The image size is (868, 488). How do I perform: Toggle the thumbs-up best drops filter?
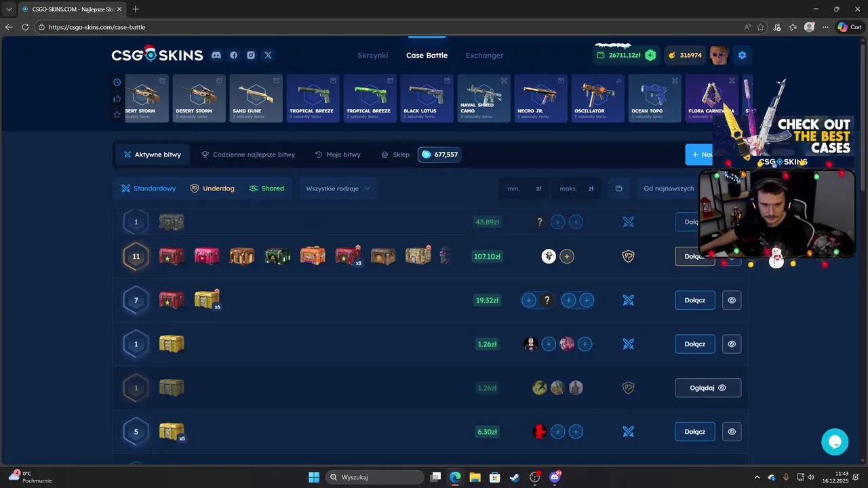tap(117, 98)
